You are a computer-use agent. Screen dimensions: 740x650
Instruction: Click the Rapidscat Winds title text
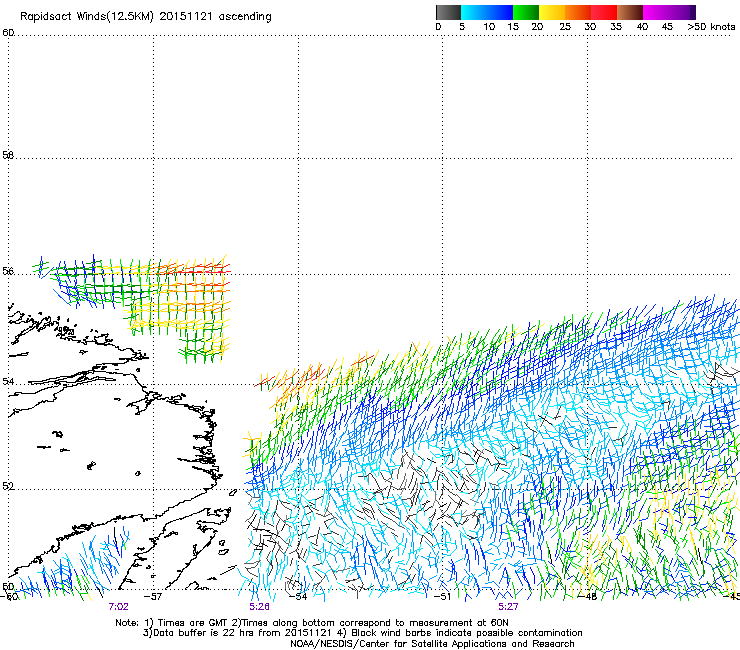coord(146,17)
